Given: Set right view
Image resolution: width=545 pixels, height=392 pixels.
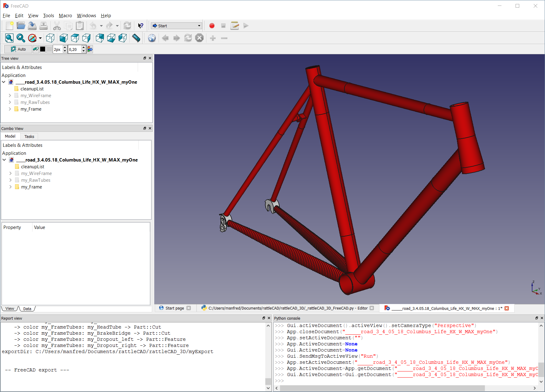Looking at the screenshot, I should [x=86, y=38].
